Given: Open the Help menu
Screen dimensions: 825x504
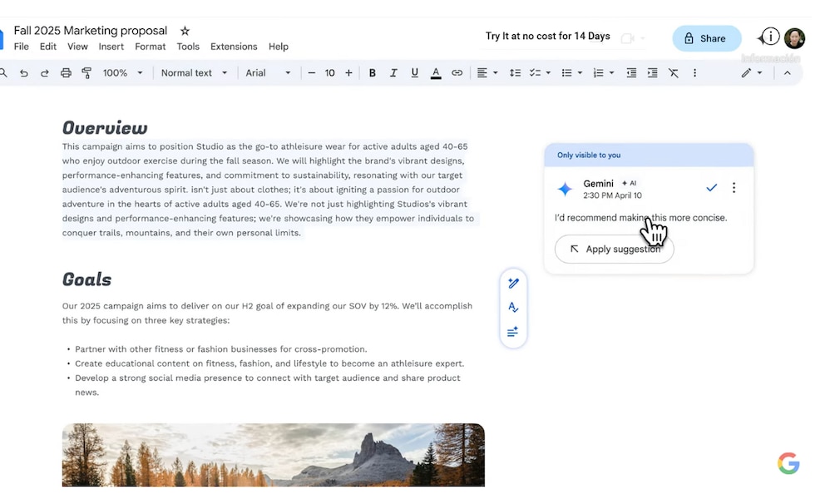Looking at the screenshot, I should (x=279, y=47).
